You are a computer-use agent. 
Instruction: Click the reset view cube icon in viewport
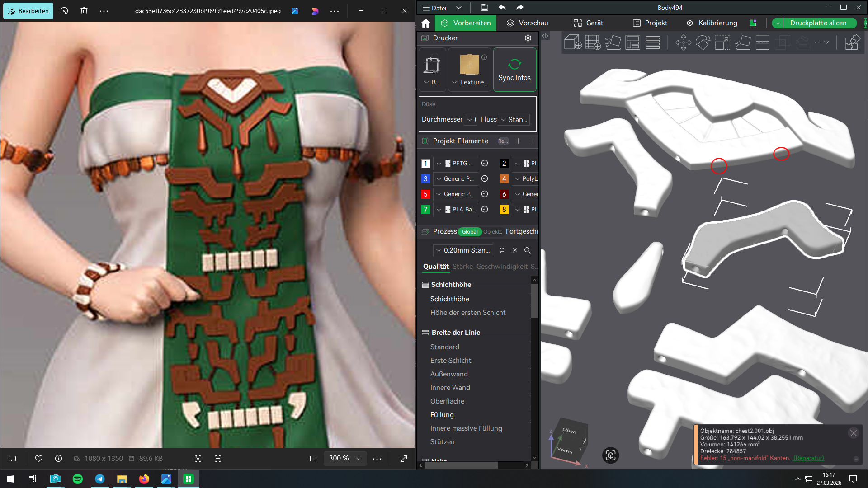[x=611, y=455]
